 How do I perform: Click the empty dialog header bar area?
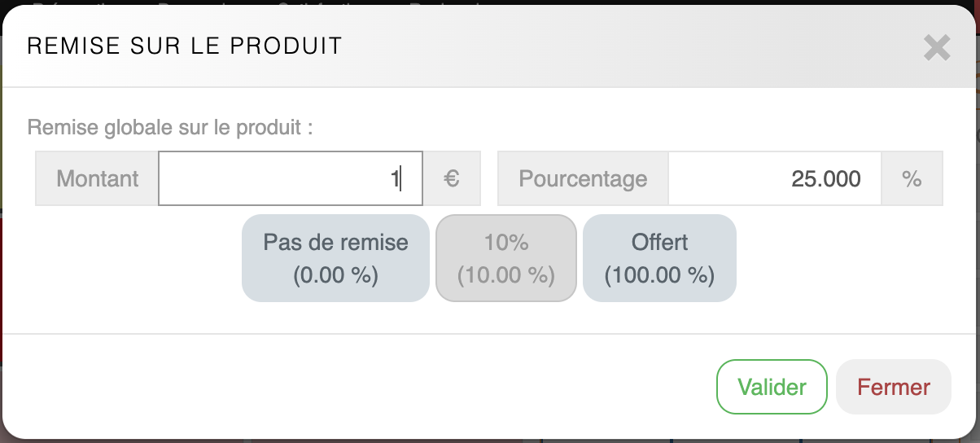click(x=610, y=46)
